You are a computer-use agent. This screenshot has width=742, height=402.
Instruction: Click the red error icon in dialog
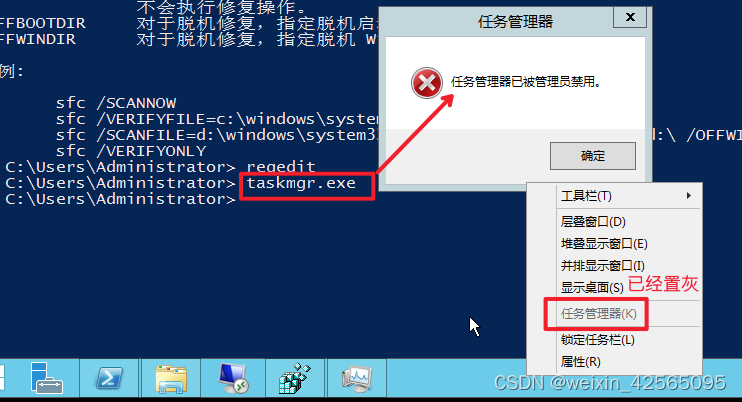point(426,83)
